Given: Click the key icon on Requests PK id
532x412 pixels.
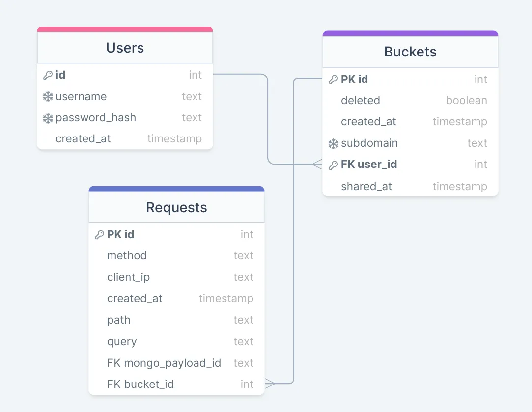Looking at the screenshot, I should tap(100, 234).
